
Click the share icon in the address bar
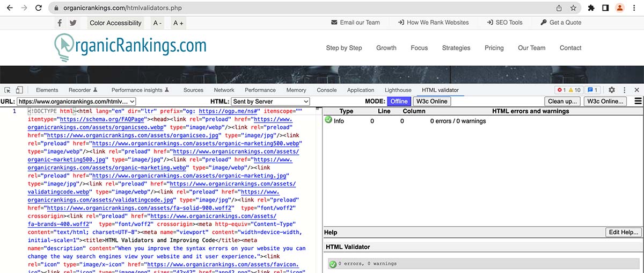559,8
